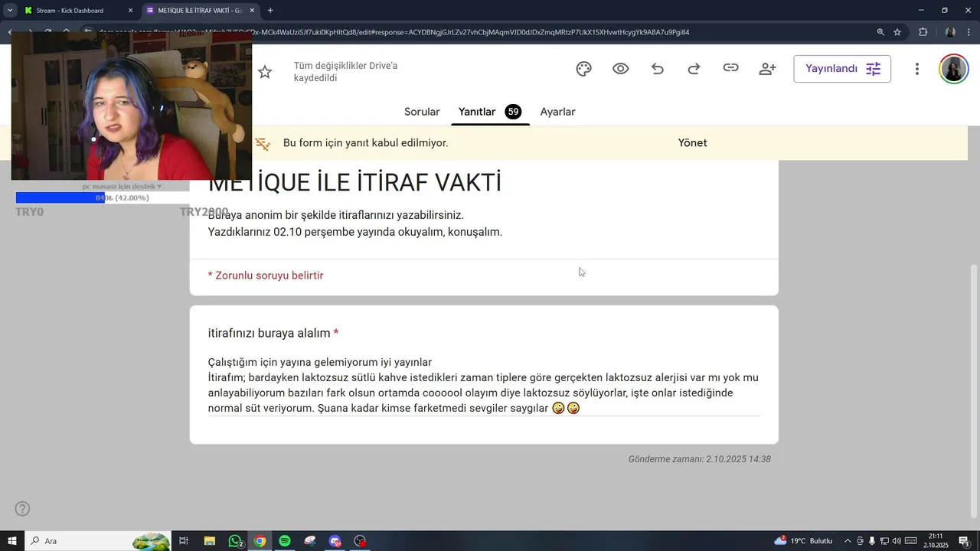Click the microphone tray icon
This screenshot has height=551, width=980.
(872, 541)
